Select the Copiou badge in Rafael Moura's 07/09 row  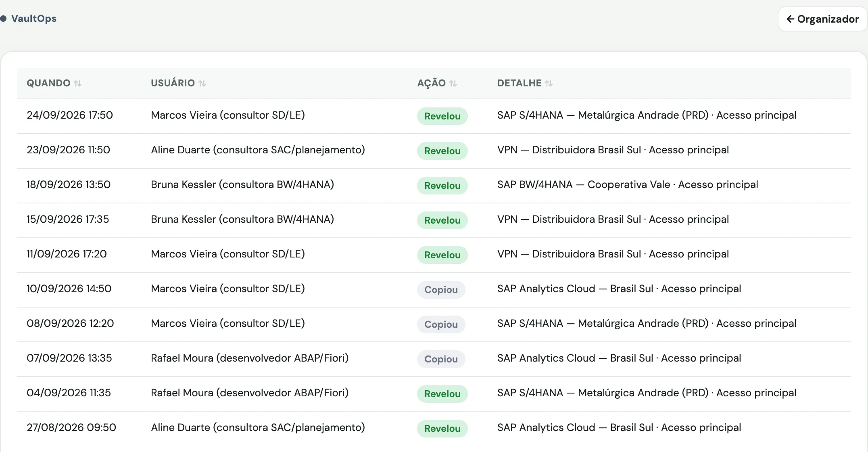(x=441, y=359)
